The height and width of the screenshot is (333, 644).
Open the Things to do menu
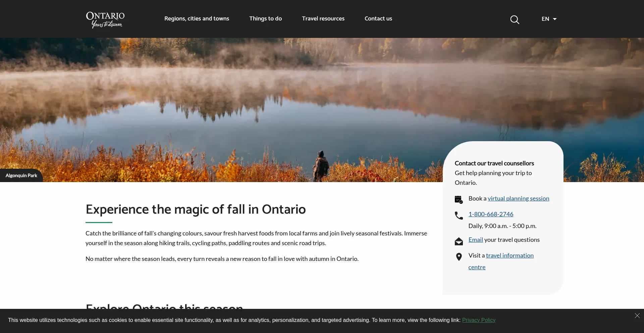tap(265, 18)
